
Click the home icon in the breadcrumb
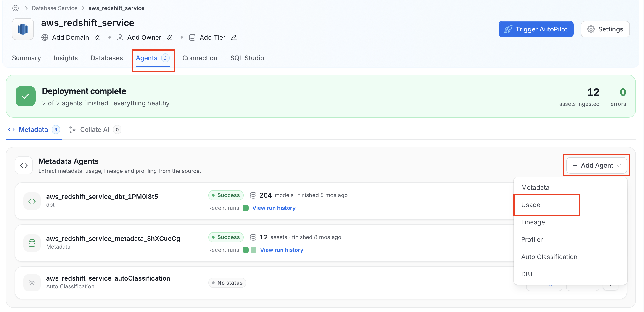16,8
